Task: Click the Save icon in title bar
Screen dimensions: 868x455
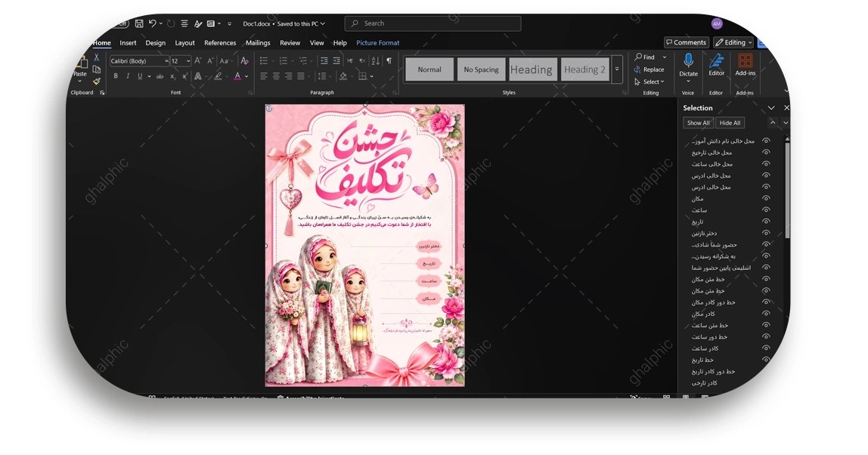Action: 139,23
